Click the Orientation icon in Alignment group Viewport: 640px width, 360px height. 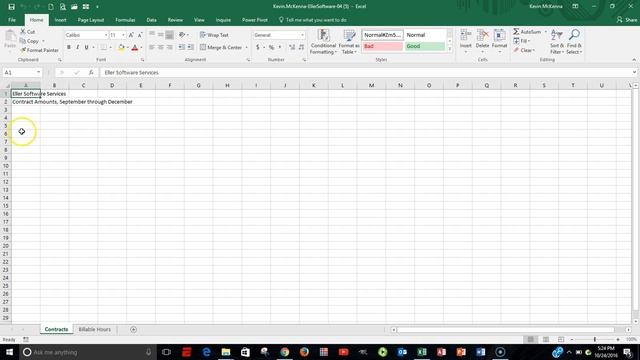click(182, 35)
